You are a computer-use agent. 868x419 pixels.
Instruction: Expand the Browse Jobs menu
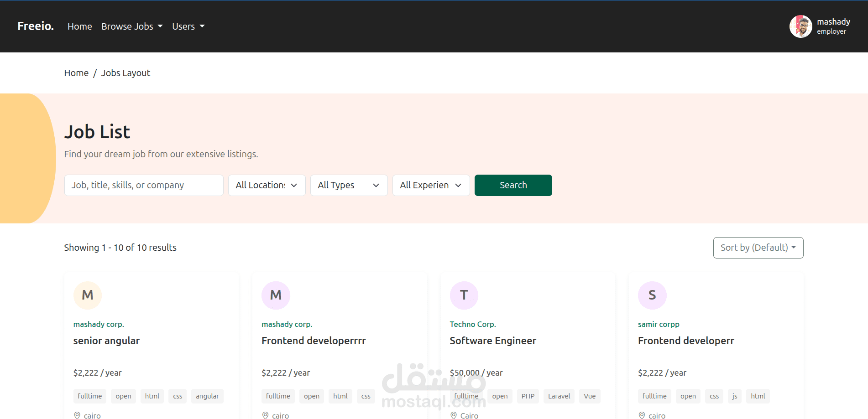point(132,26)
